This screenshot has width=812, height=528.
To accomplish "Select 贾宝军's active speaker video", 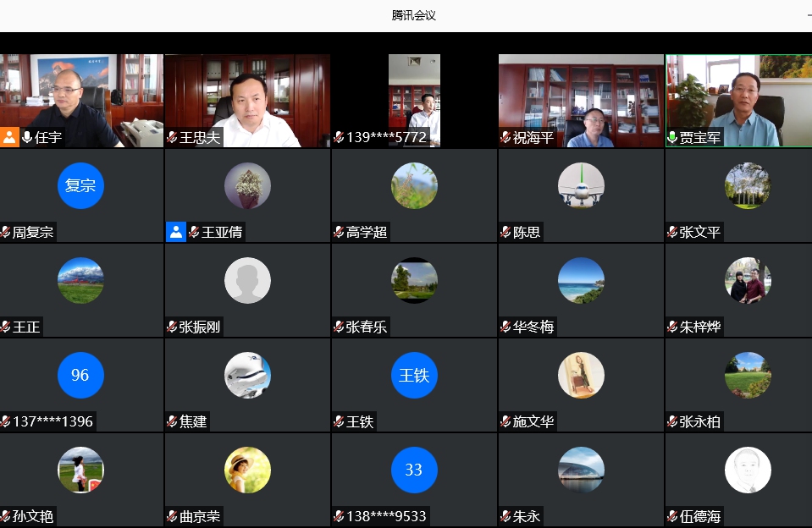I will 739,101.
